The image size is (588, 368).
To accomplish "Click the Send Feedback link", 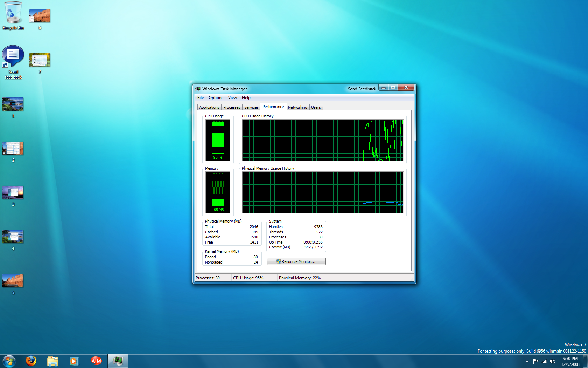I will pyautogui.click(x=362, y=89).
